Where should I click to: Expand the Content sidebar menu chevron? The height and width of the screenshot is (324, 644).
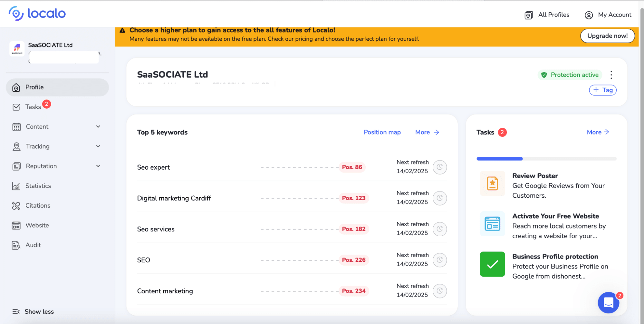point(98,127)
